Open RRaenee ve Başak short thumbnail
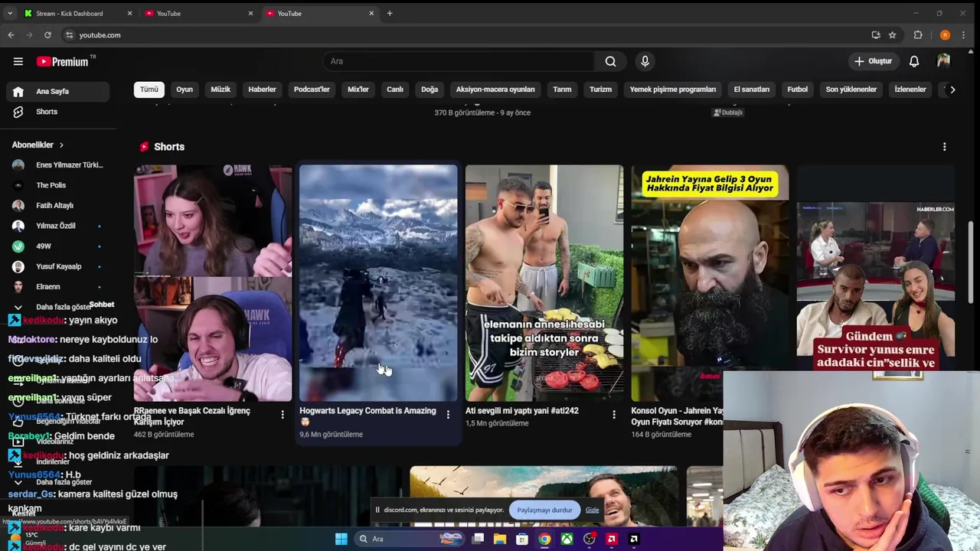980x551 pixels. pos(213,283)
